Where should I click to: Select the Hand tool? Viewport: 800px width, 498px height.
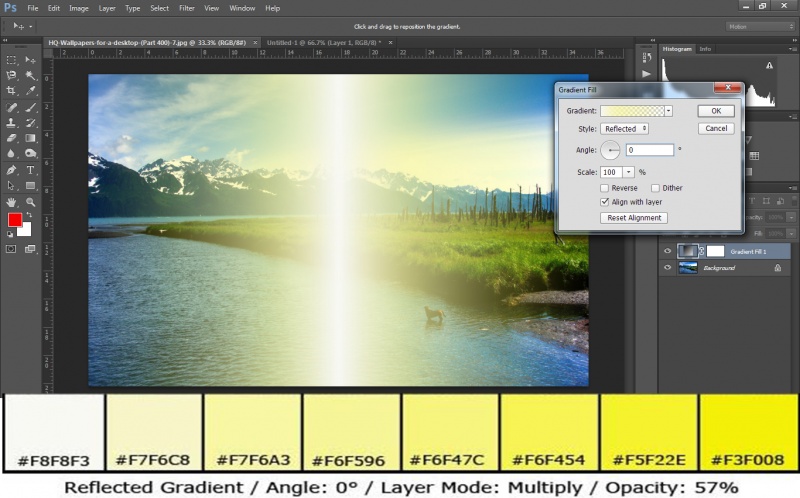pos(12,202)
